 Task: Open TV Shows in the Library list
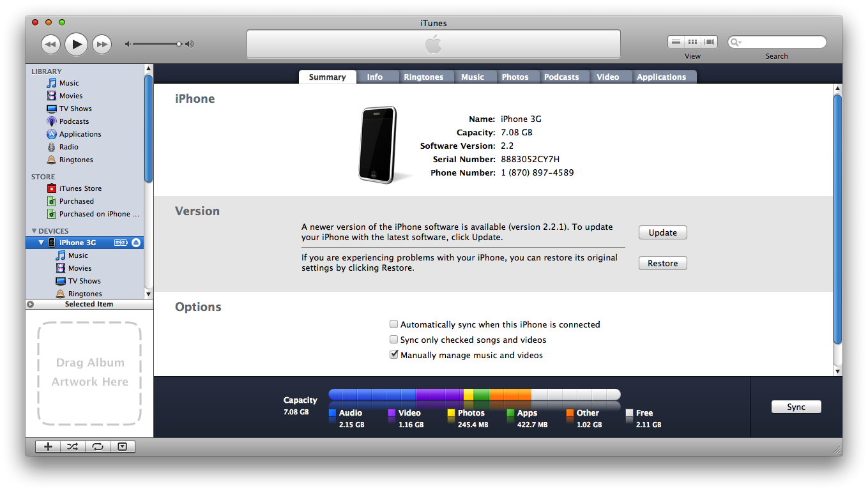pos(75,109)
